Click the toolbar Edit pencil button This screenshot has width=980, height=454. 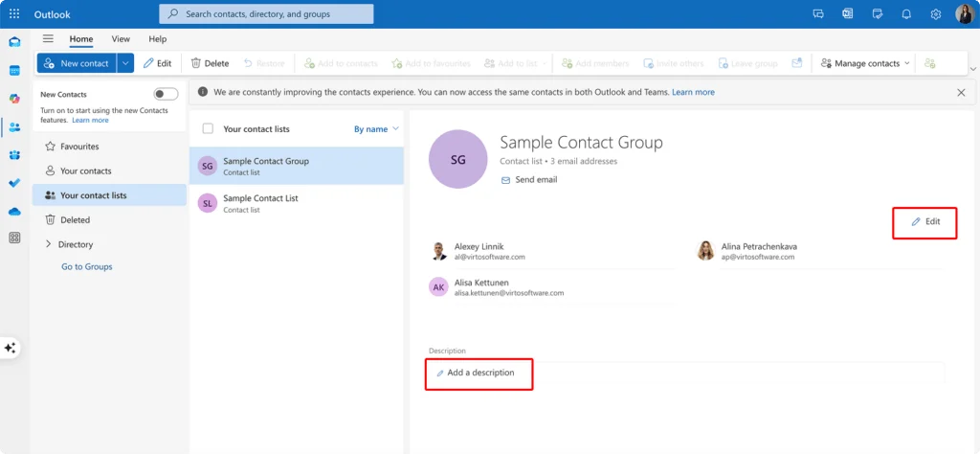point(158,63)
